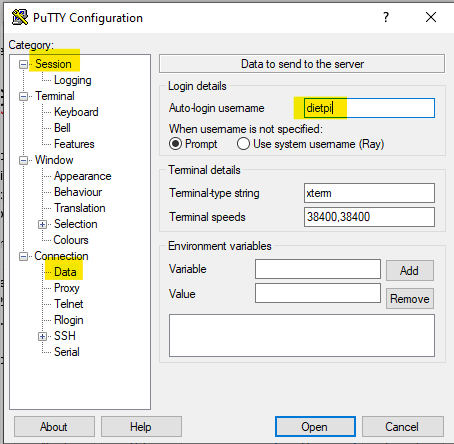Collapse the Terminal tree node

point(23,96)
